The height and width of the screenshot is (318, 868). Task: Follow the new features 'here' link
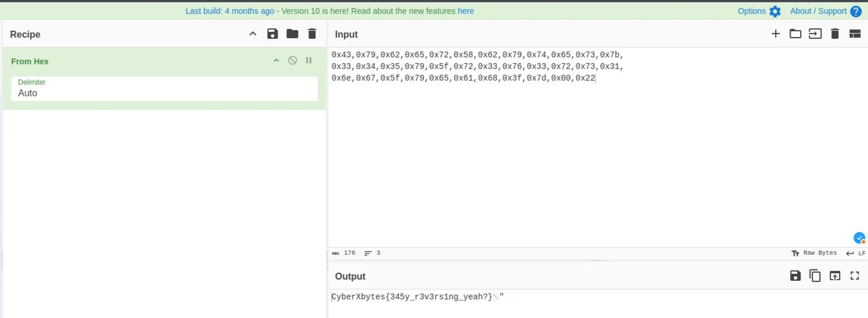point(465,11)
